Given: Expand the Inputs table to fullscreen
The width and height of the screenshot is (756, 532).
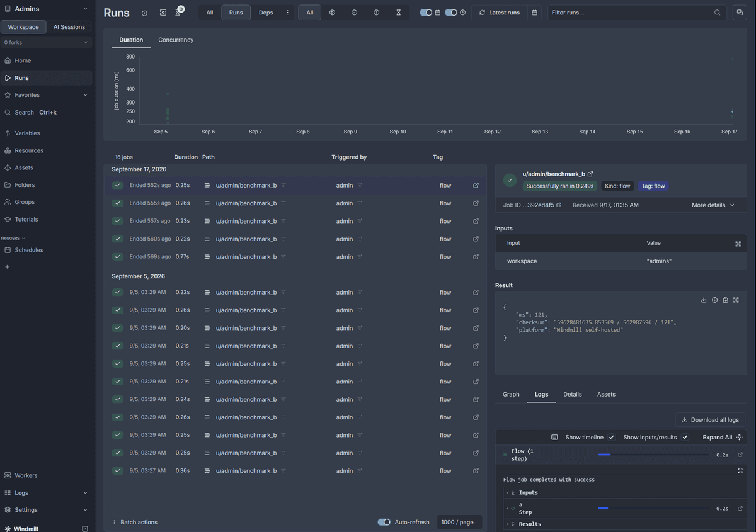Looking at the screenshot, I should click(738, 244).
